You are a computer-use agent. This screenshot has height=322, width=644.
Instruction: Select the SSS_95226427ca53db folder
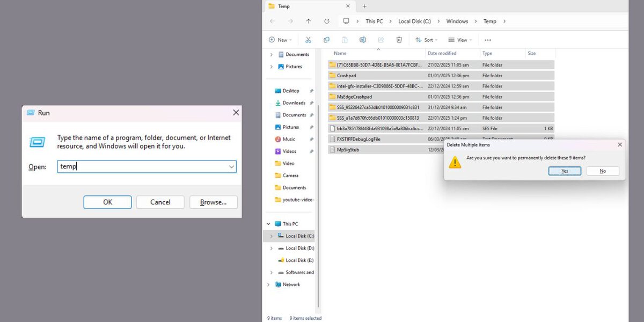pyautogui.click(x=441, y=107)
